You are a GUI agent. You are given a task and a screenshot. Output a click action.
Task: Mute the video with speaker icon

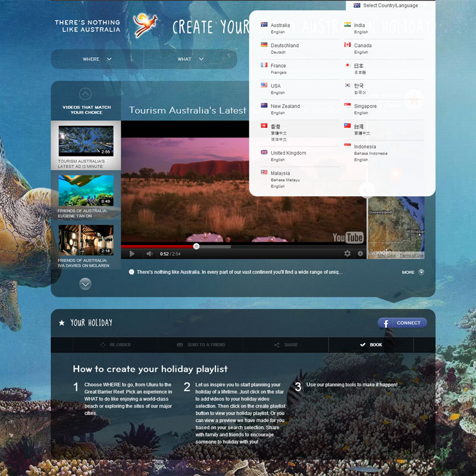(149, 254)
